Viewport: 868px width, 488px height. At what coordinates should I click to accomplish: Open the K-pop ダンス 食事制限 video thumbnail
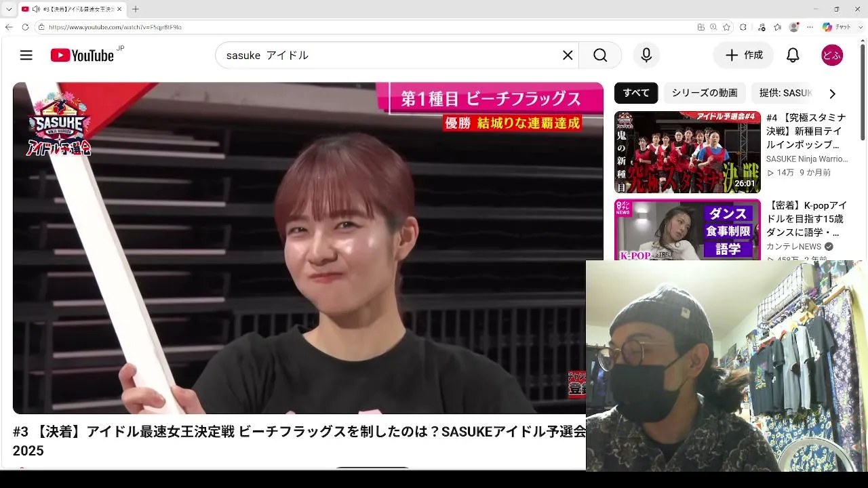point(687,229)
